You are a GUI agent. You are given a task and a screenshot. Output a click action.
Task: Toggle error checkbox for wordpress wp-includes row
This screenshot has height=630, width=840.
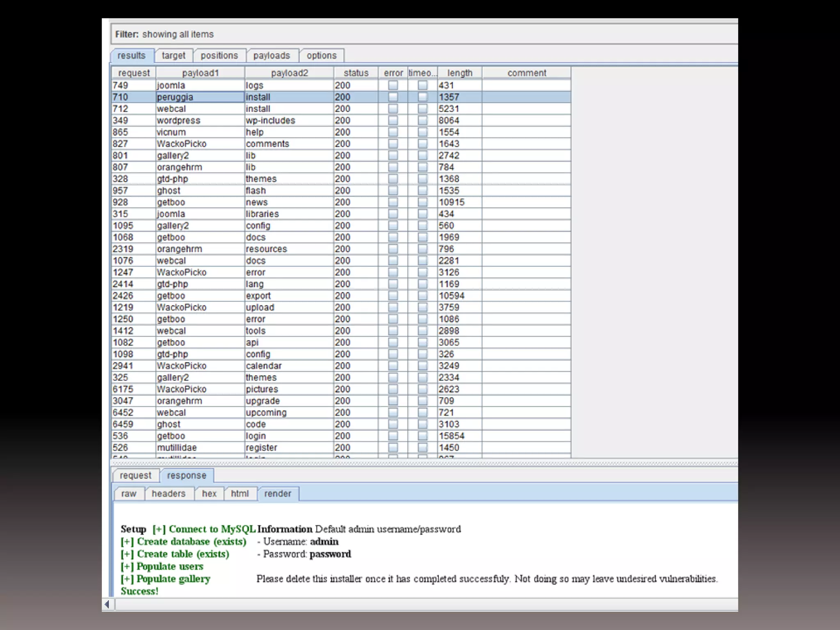(393, 121)
